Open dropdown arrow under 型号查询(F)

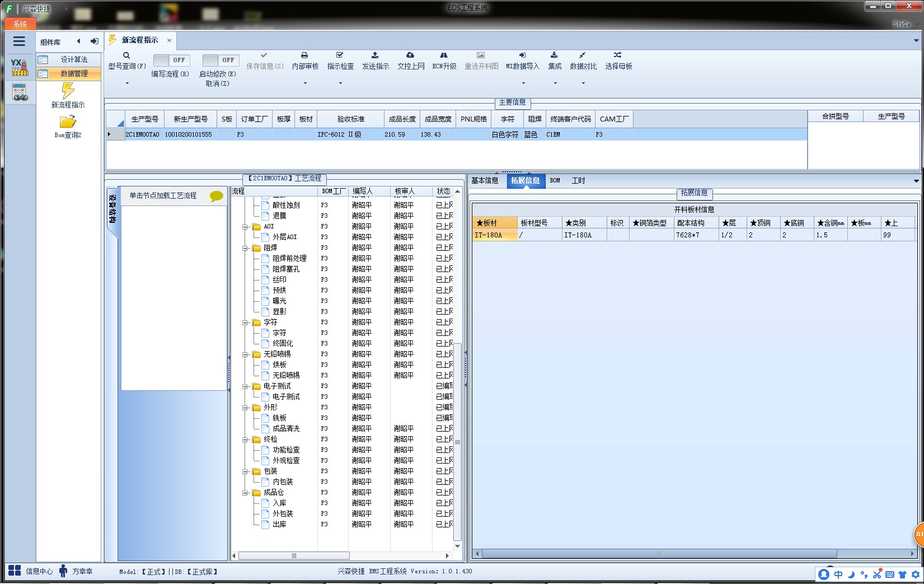pos(127,83)
